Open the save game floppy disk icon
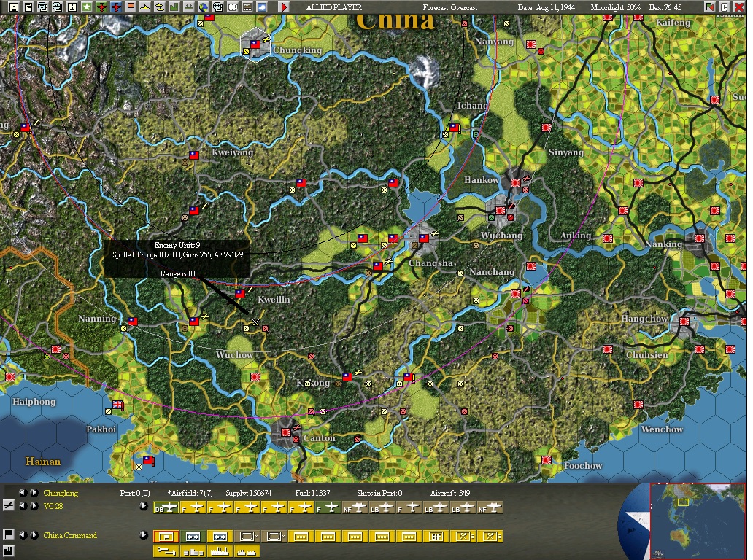Image resolution: width=753 pixels, height=560 pixels. click(13, 7)
